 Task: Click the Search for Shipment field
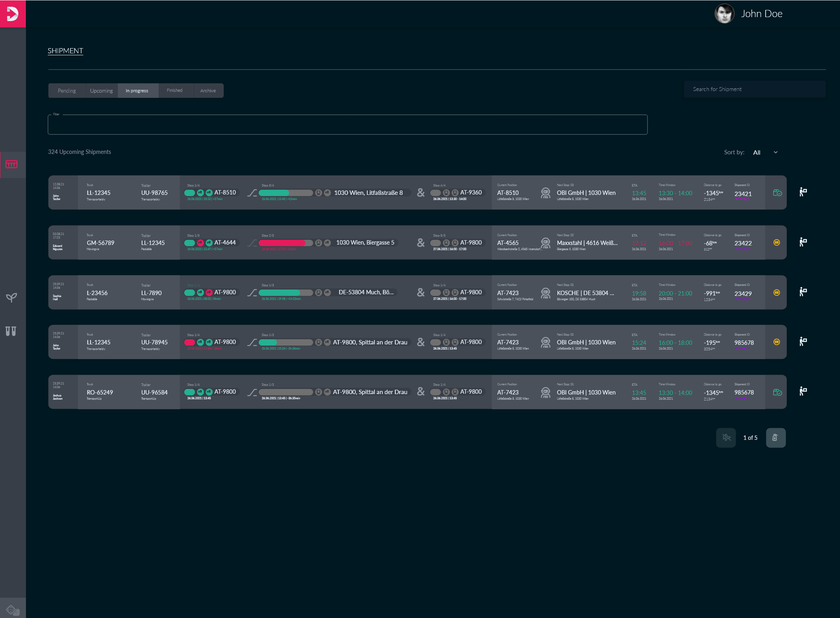point(754,89)
